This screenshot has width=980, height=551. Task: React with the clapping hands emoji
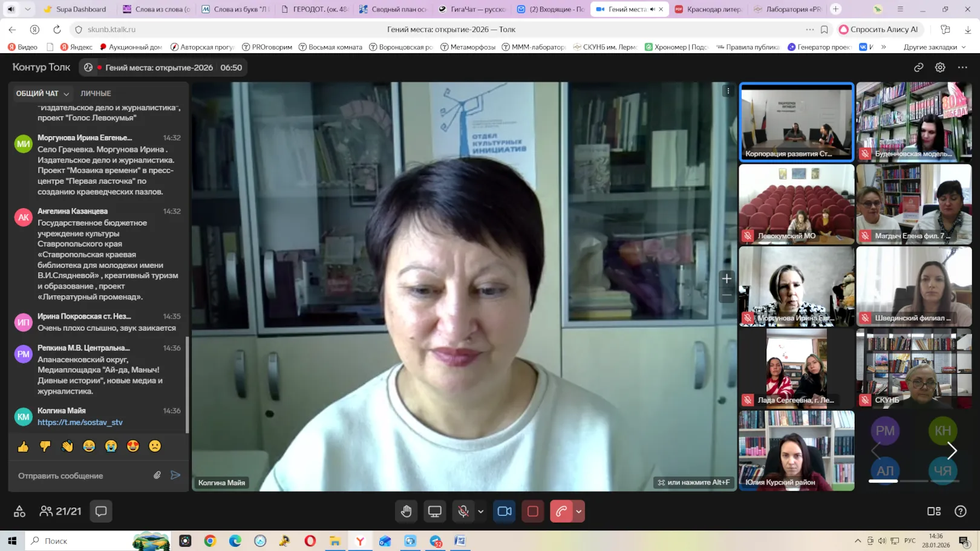coord(67,446)
